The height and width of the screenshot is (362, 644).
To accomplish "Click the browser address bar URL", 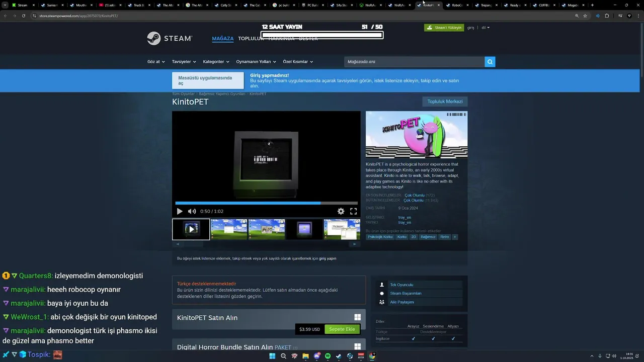I will click(78, 16).
